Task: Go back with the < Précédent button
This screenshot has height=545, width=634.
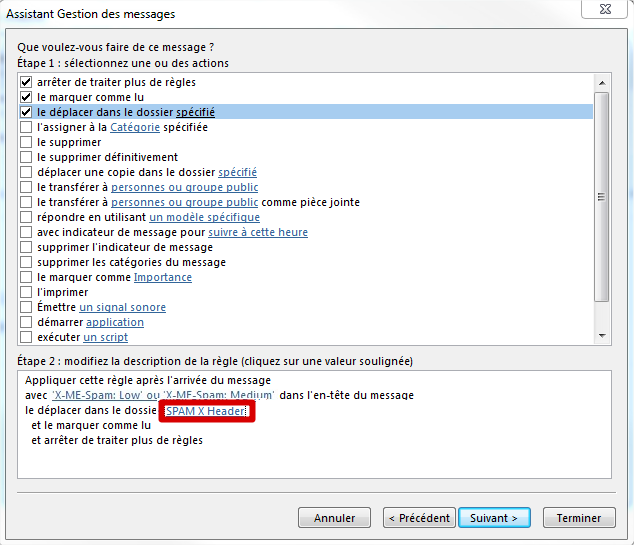Action: coord(418,518)
